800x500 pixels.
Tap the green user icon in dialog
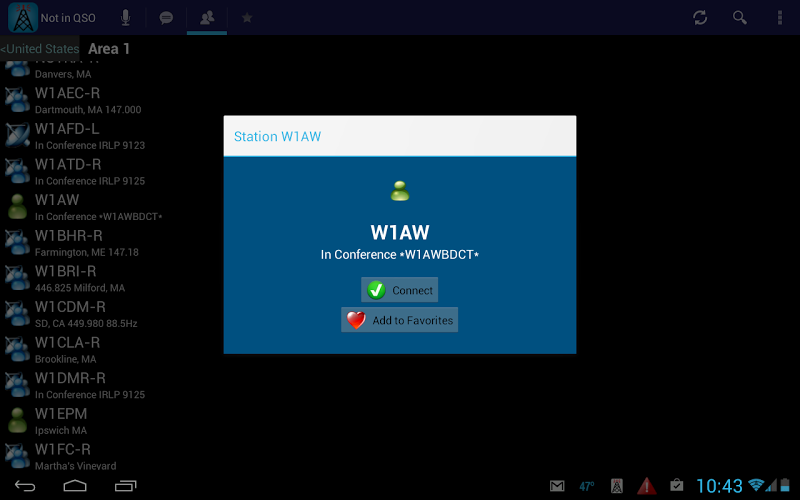400,191
